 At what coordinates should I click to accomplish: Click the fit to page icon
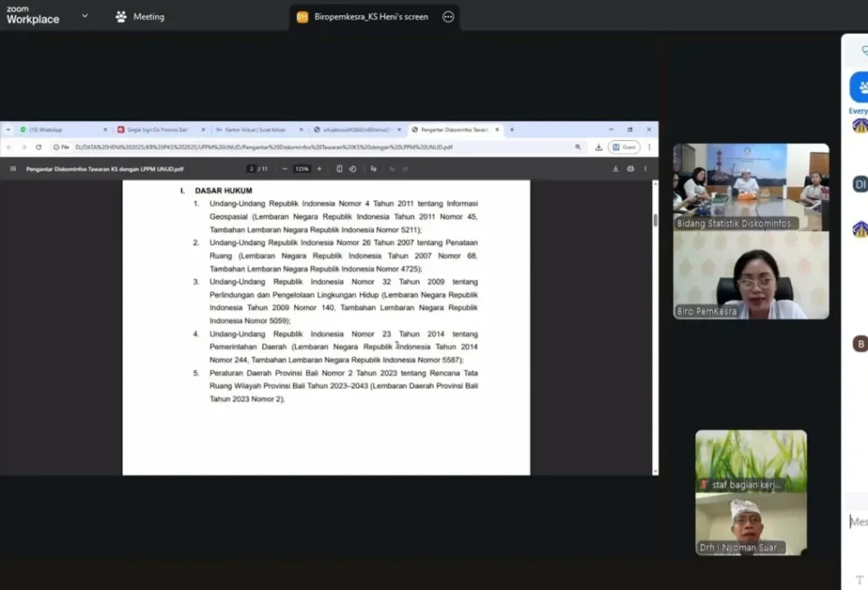(339, 169)
